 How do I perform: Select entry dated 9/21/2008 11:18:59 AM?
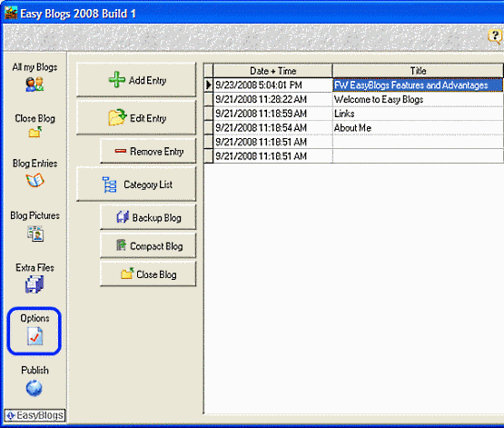(273, 114)
